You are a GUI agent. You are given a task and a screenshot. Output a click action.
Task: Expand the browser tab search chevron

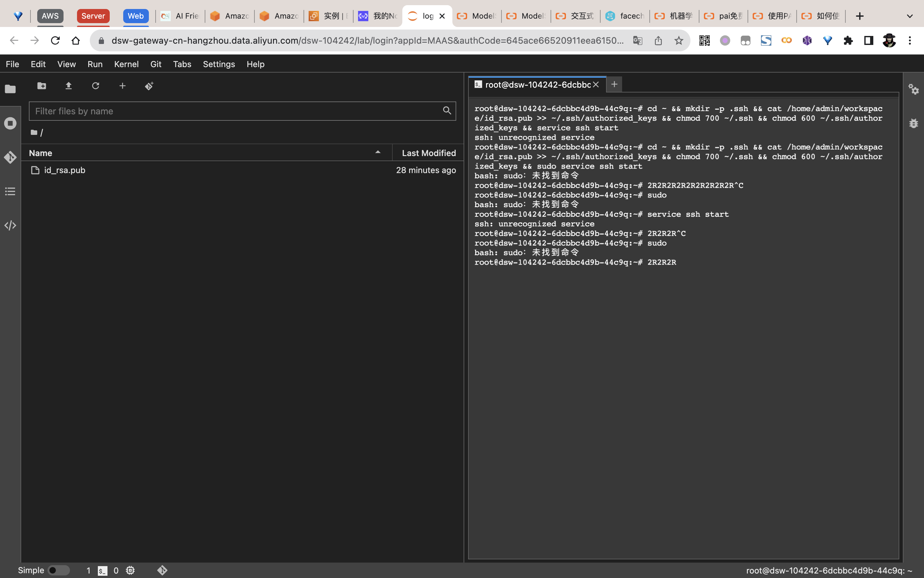(x=910, y=16)
